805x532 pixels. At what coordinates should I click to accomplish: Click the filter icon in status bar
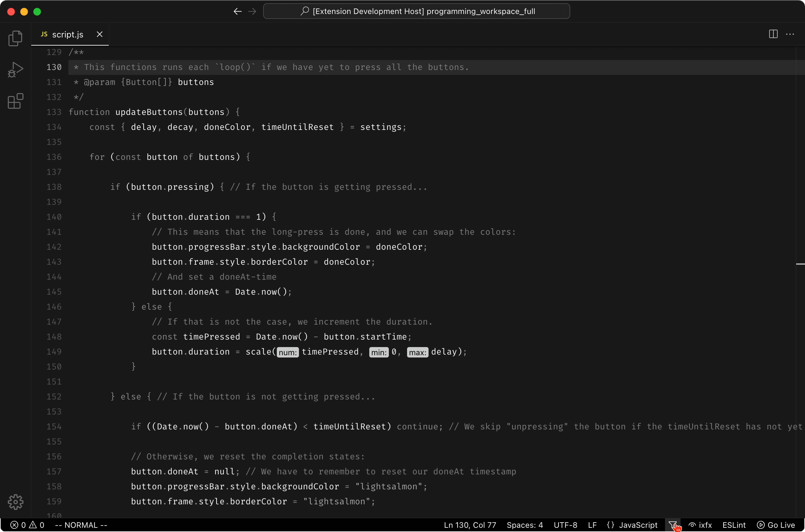672,525
